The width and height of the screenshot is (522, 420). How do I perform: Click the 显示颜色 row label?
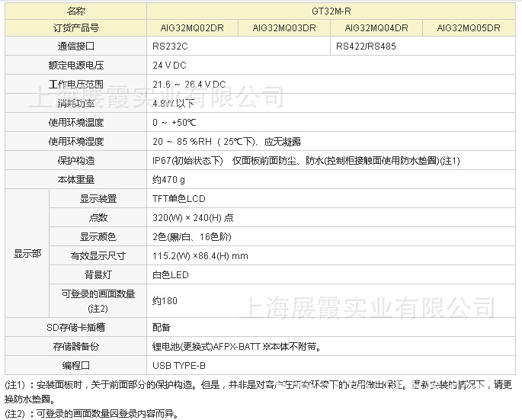point(98,237)
